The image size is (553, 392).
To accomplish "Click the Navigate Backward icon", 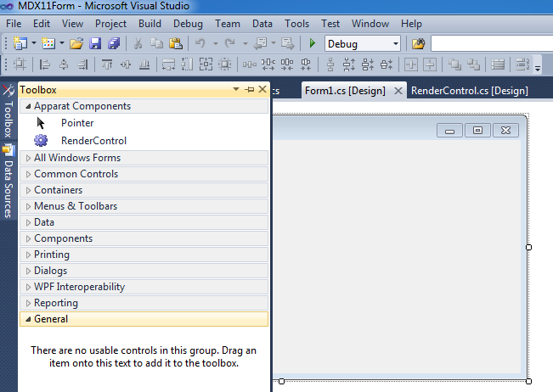I will coord(260,43).
